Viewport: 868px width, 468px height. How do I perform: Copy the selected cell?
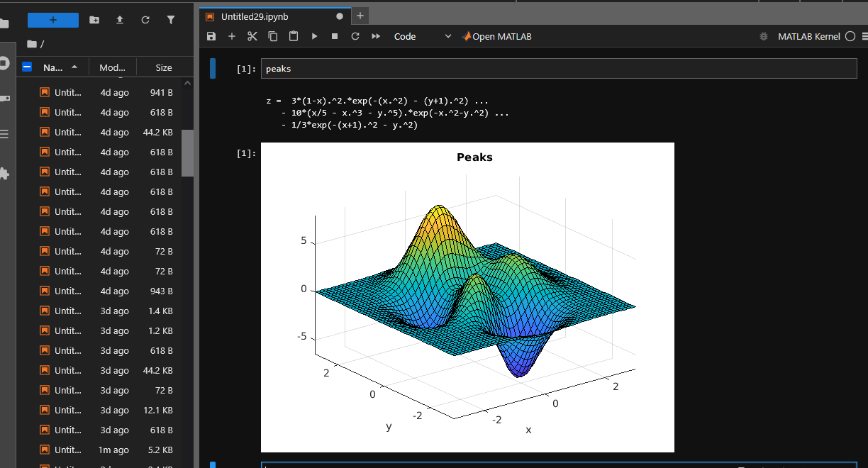pos(273,36)
